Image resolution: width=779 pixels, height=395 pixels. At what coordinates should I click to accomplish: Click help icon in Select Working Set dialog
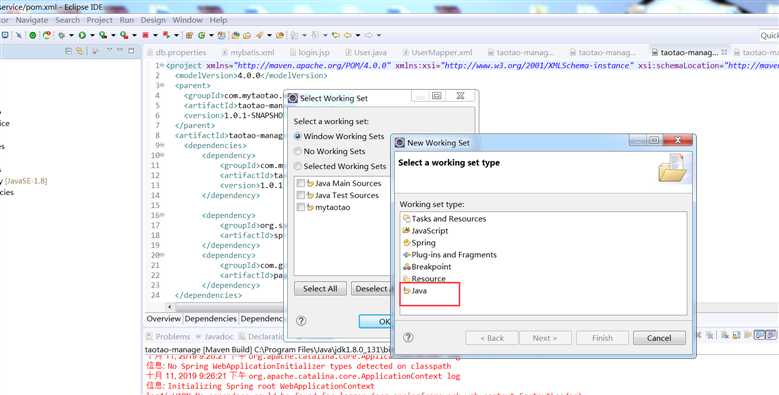pyautogui.click(x=301, y=321)
